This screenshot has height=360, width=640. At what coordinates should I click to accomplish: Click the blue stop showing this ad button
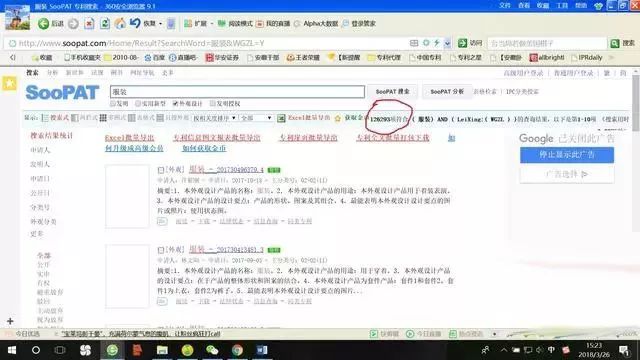pos(567,155)
